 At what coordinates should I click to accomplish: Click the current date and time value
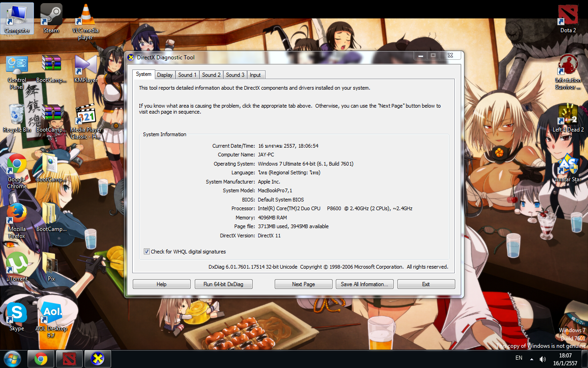[x=288, y=146]
